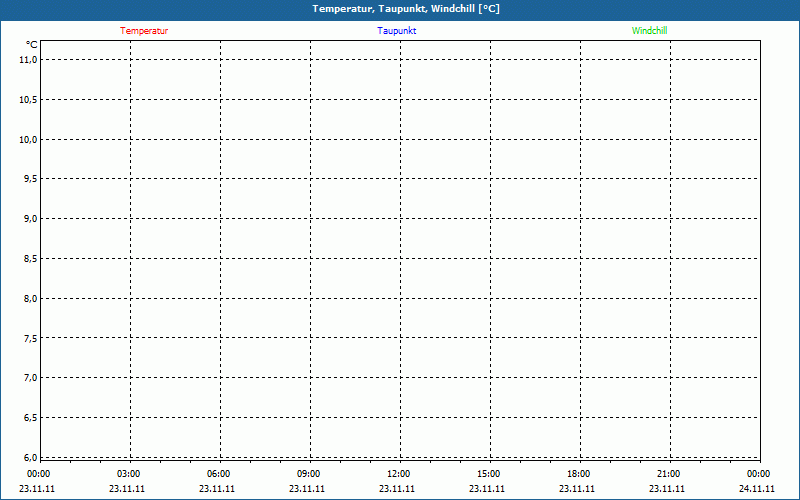Click the 8,0 y-axis value
The width and height of the screenshot is (800, 500).
point(31,298)
